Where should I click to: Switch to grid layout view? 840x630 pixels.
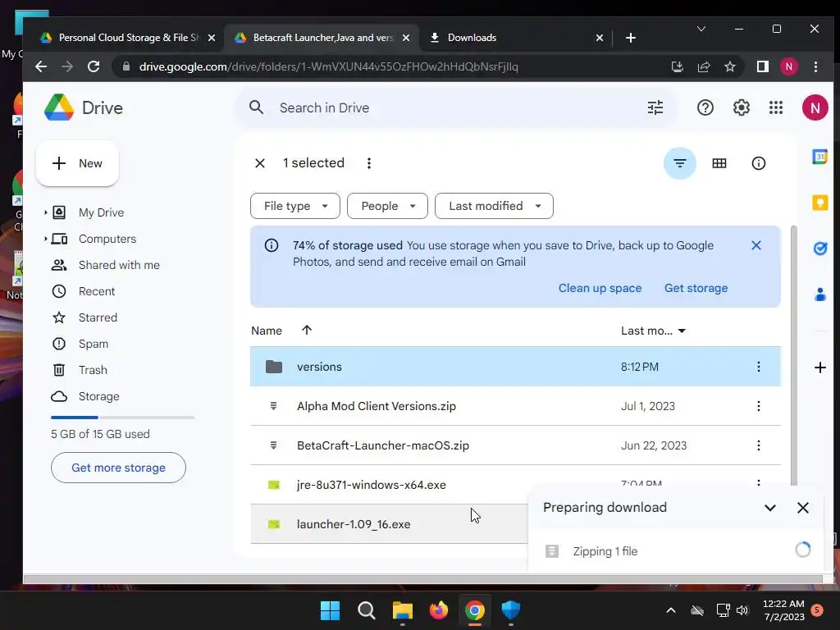pyautogui.click(x=719, y=163)
